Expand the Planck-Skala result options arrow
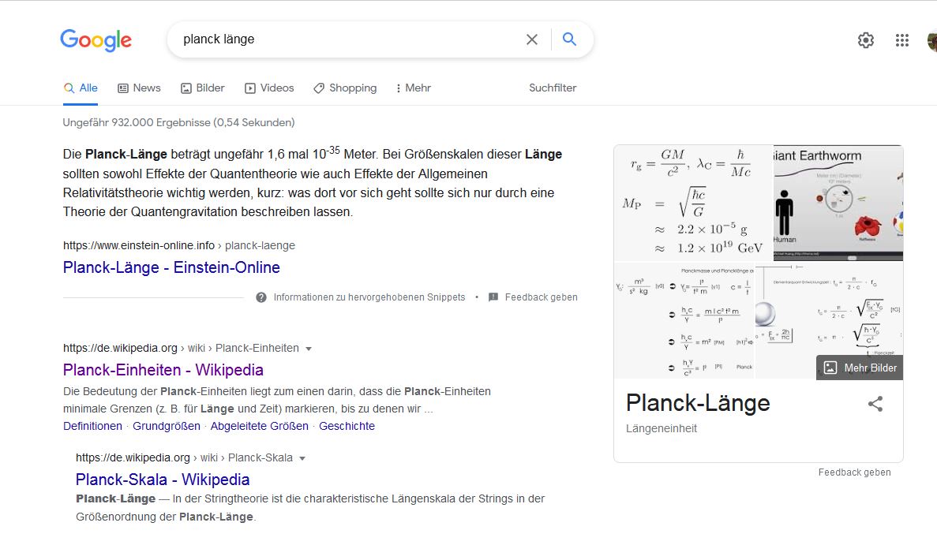The image size is (937, 560). point(302,458)
